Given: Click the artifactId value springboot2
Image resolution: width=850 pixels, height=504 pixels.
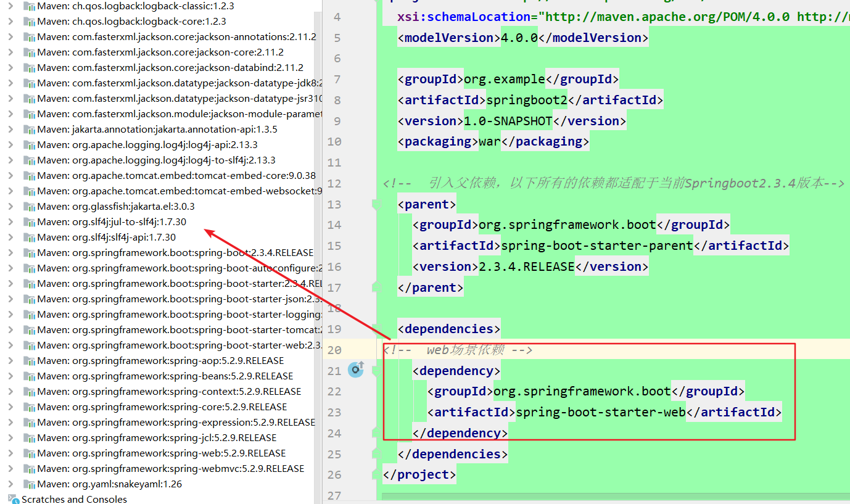Looking at the screenshot, I should (x=527, y=100).
